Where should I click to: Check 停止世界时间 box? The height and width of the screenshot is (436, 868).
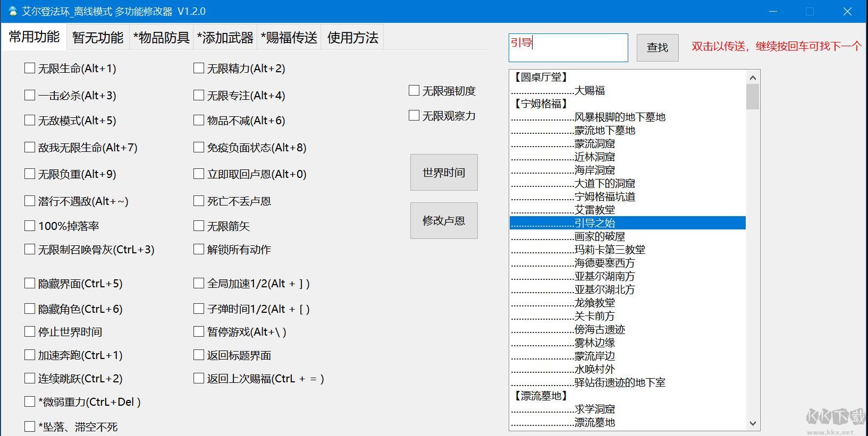pyautogui.click(x=30, y=331)
